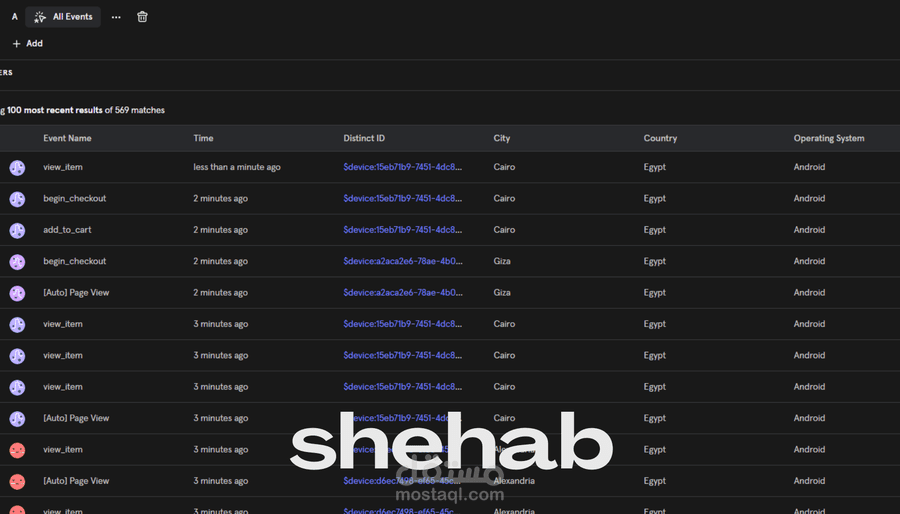Sort by the Time column header
The width and height of the screenshot is (900, 514).
click(203, 138)
